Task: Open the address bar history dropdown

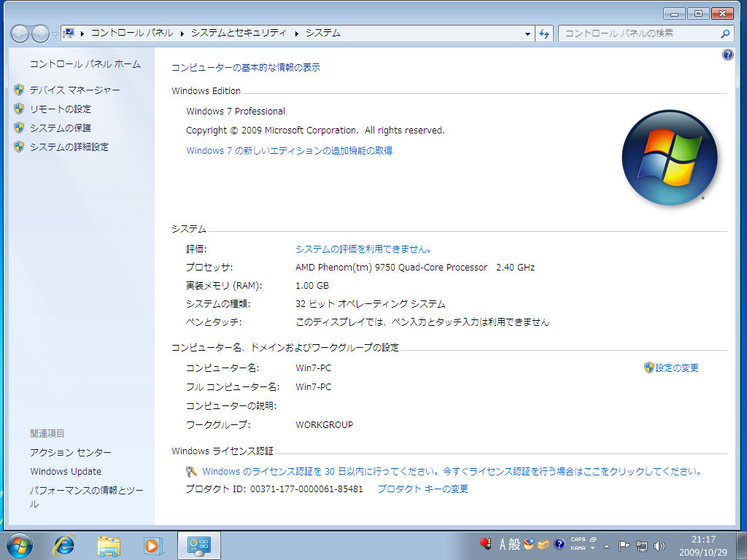Action: point(527,34)
